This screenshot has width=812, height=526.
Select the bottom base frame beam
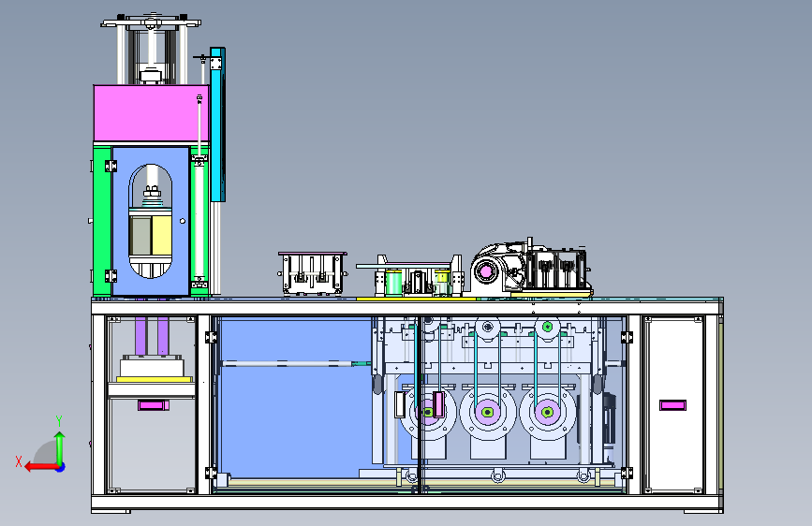point(407,502)
